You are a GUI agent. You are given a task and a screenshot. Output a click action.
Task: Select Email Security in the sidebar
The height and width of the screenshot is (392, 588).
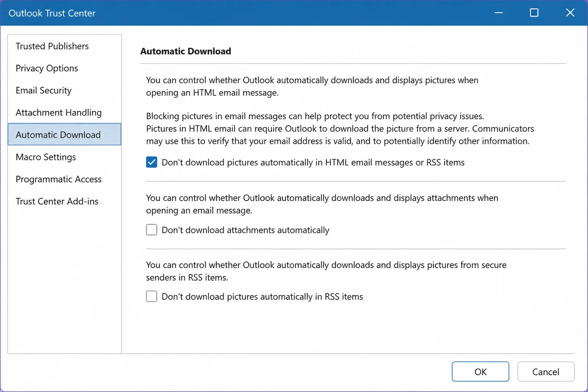pos(64,90)
